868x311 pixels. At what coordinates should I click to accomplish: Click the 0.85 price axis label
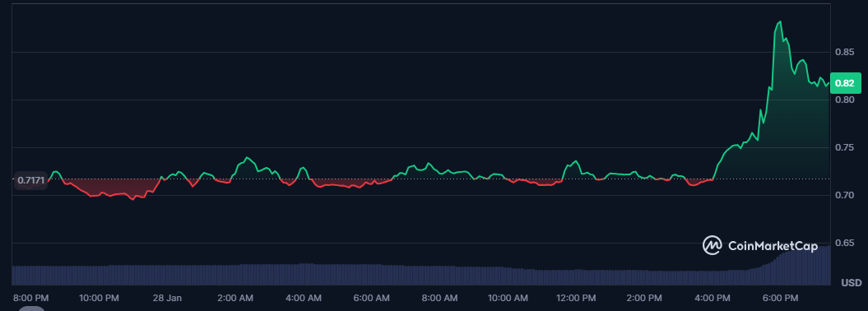844,52
